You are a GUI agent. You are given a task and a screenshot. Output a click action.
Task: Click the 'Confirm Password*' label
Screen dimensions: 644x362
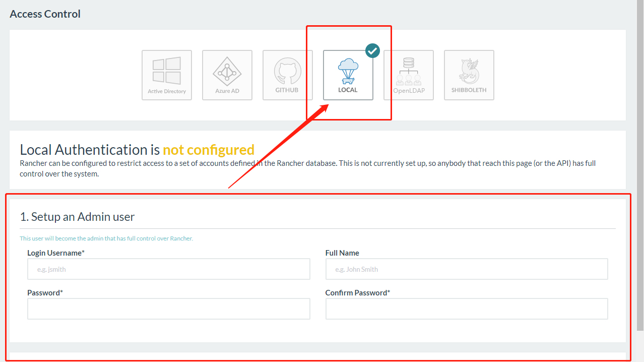[x=358, y=293]
